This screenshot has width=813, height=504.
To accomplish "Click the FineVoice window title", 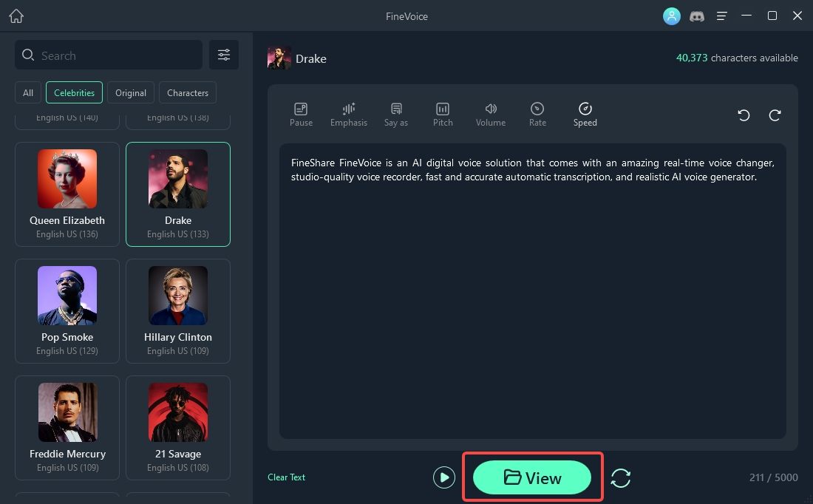I will 406,16.
